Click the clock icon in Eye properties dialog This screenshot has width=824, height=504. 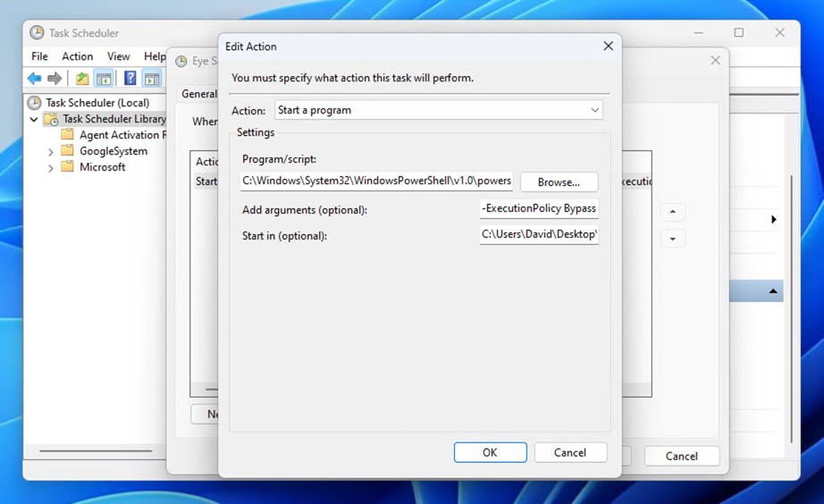tap(181, 62)
